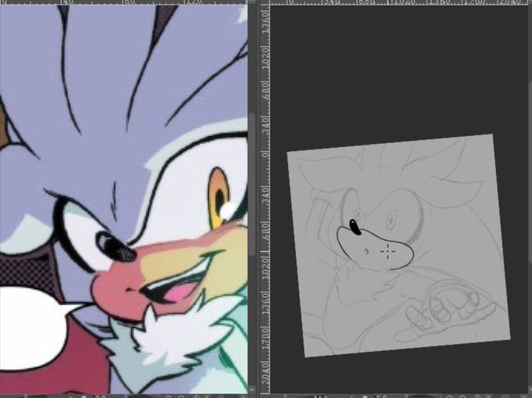Click the left pane's horizontal ruler
The image size is (532, 398).
[124, 2]
